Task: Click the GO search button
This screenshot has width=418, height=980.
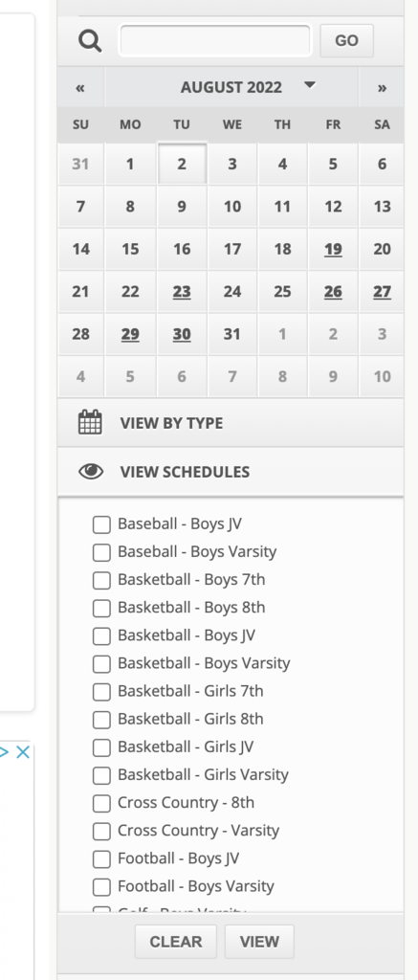Action: click(x=347, y=40)
